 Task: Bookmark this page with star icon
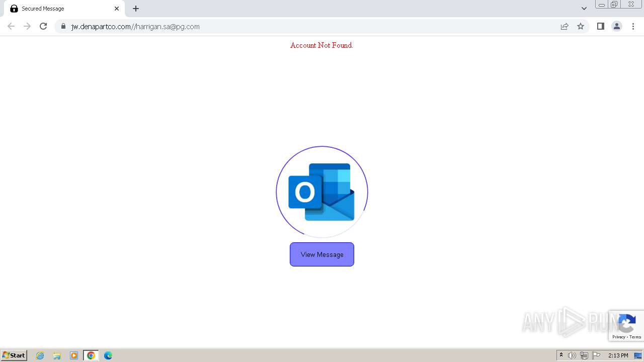pos(581,26)
